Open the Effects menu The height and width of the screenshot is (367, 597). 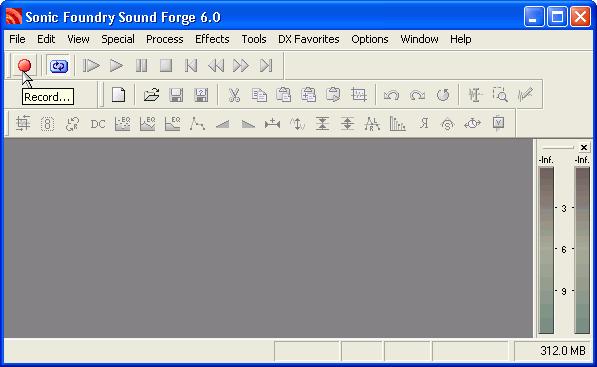[x=212, y=39]
